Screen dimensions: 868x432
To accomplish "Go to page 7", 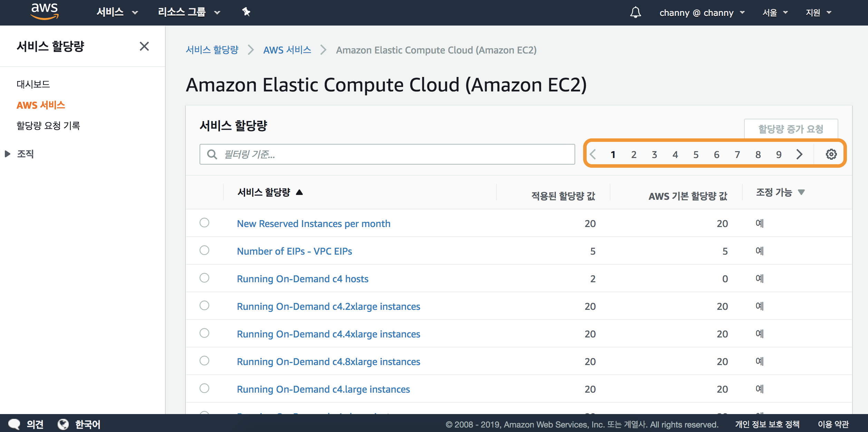I will [737, 155].
